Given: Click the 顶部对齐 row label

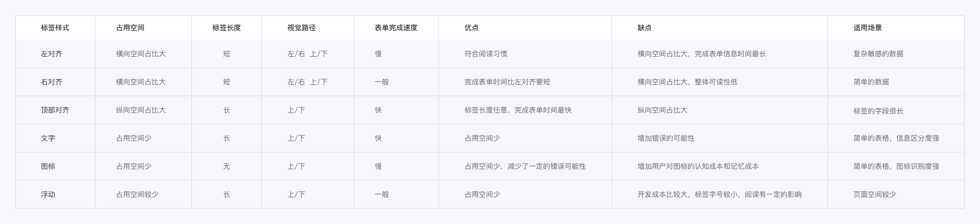Looking at the screenshot, I should tap(55, 110).
